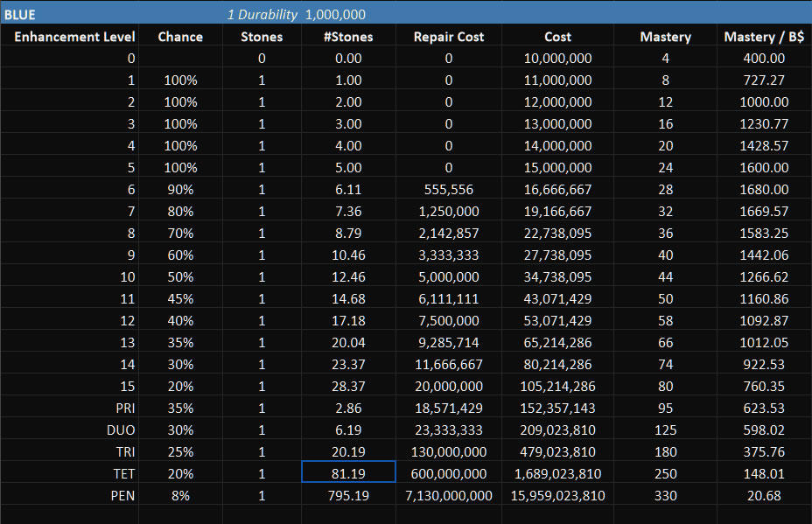
Task: Select the DUO enhancement level cell
Action: tap(122, 430)
